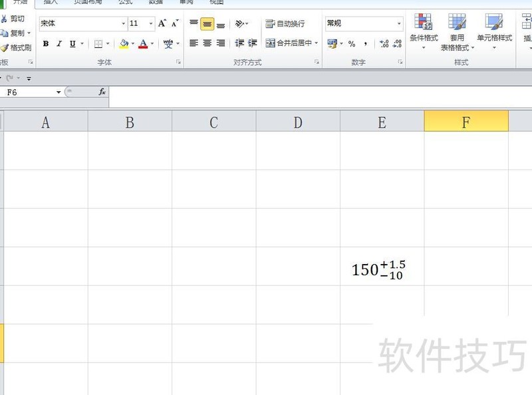The width and height of the screenshot is (532, 395).
Task: Switch to the 公式 ribbon tab
Action: (126, 3)
